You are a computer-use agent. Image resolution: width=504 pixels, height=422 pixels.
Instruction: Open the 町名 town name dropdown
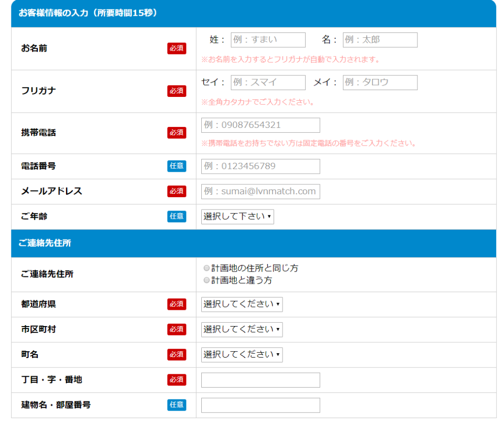point(242,355)
